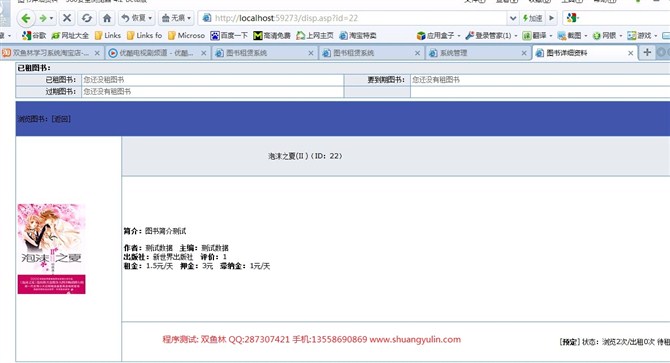Click the 游戏 games tool
Viewport: 670px width, 363px height.
(x=640, y=36)
